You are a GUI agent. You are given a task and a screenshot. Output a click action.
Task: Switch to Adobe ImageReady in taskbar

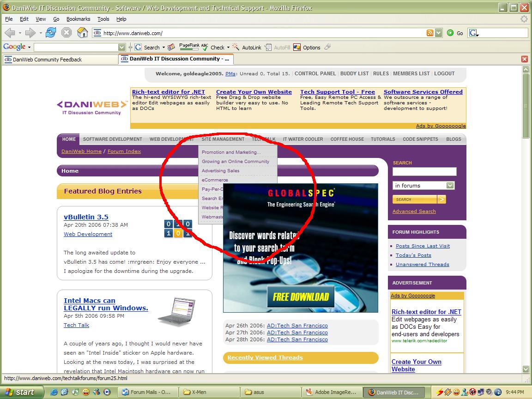[332, 392]
